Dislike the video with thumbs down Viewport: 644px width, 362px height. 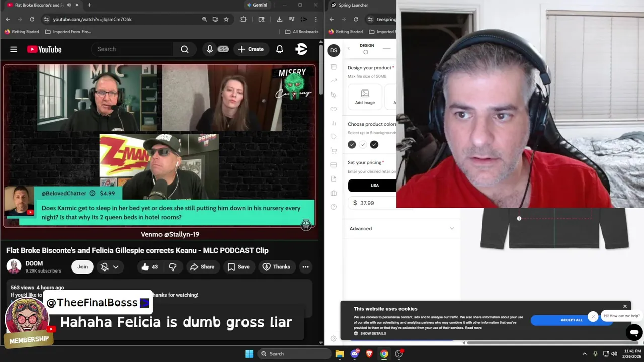[x=172, y=267]
